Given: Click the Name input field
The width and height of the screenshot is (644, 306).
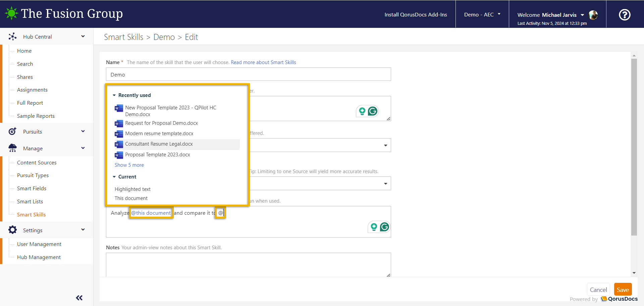Looking at the screenshot, I should (248, 74).
